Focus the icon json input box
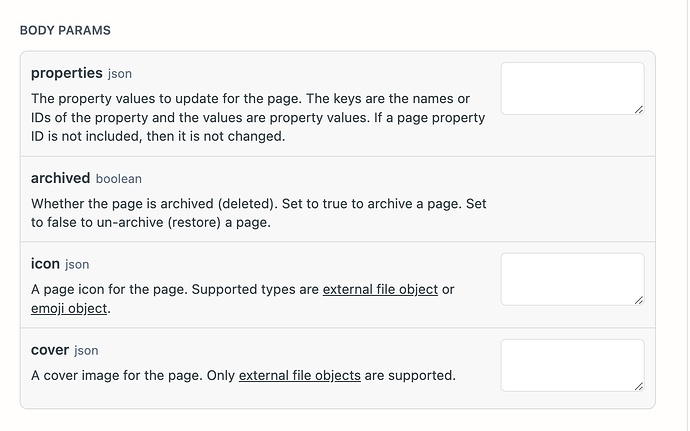Viewport: 690px width, 431px height. (573, 279)
